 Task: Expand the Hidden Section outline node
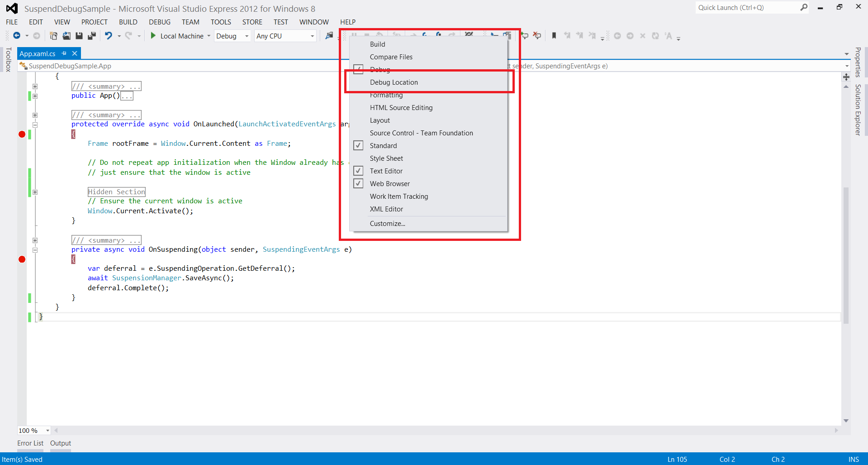coord(35,192)
